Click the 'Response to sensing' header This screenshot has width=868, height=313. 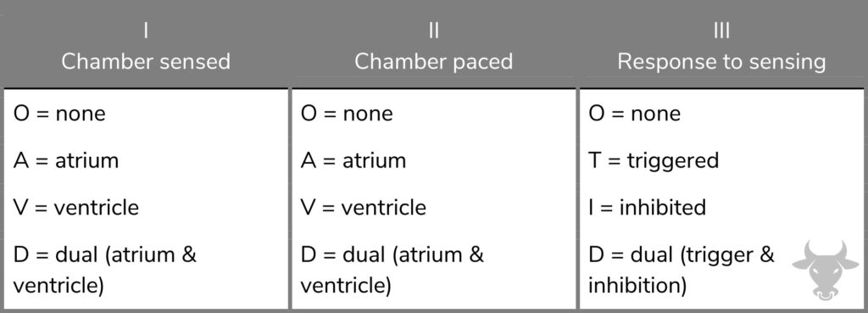coord(721,61)
